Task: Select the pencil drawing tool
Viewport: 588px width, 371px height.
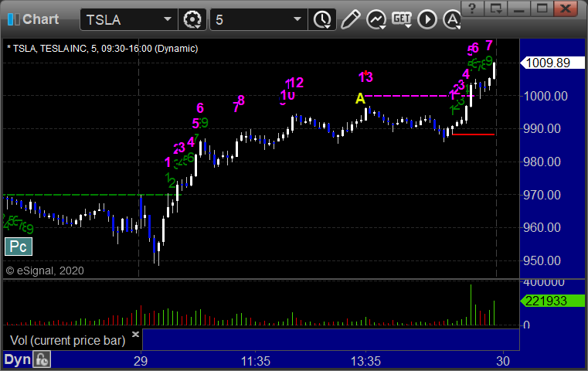Action: 350,19
